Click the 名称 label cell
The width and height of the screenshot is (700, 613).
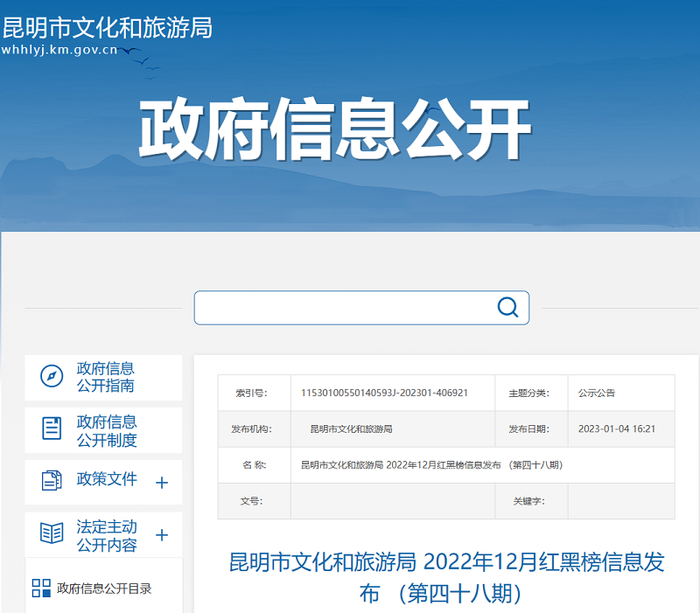coord(254,465)
